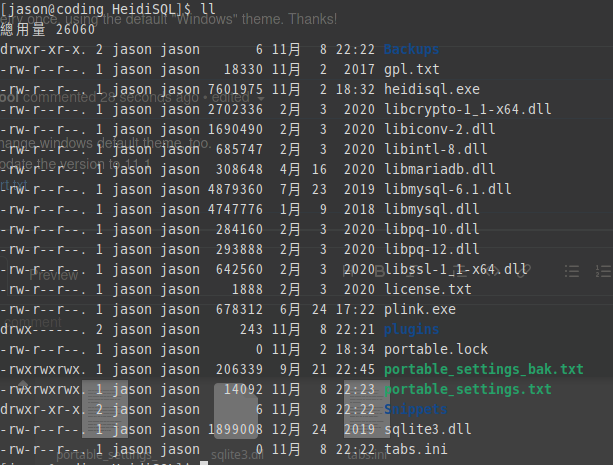
Task: Select the tabs.ini filename in terminal listing
Action: (x=416, y=449)
